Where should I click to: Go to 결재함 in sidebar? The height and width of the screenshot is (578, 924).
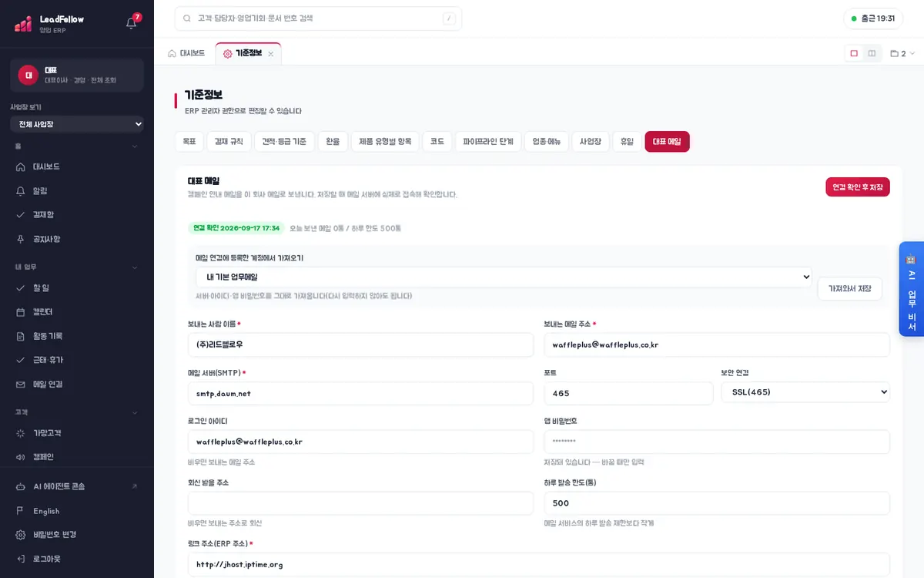[x=77, y=214]
